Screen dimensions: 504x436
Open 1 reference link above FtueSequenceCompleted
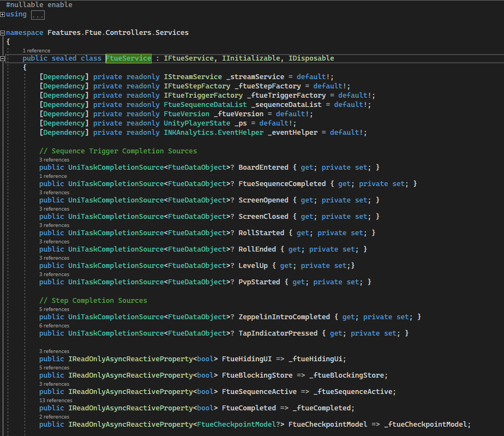(53, 176)
